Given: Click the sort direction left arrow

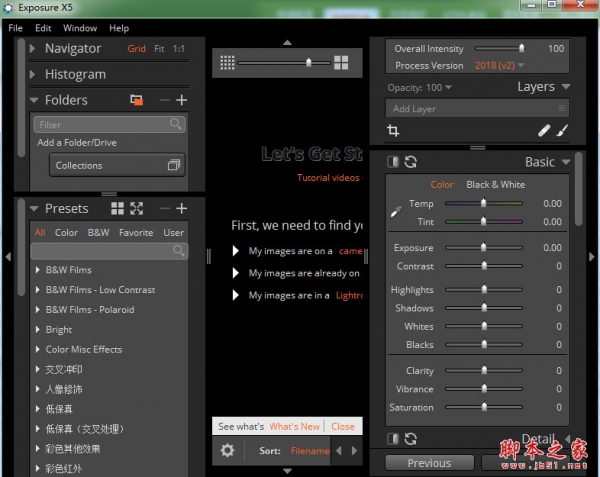Looking at the screenshot, I should click(339, 451).
